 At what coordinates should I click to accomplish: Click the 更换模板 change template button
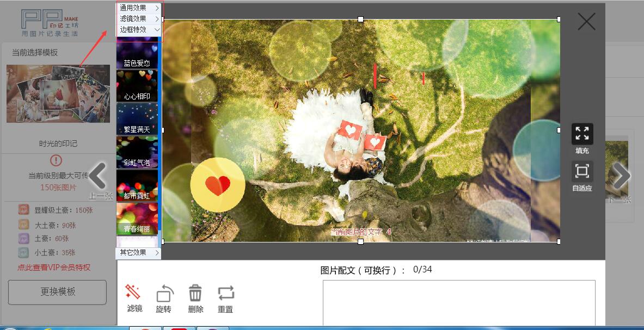click(57, 292)
